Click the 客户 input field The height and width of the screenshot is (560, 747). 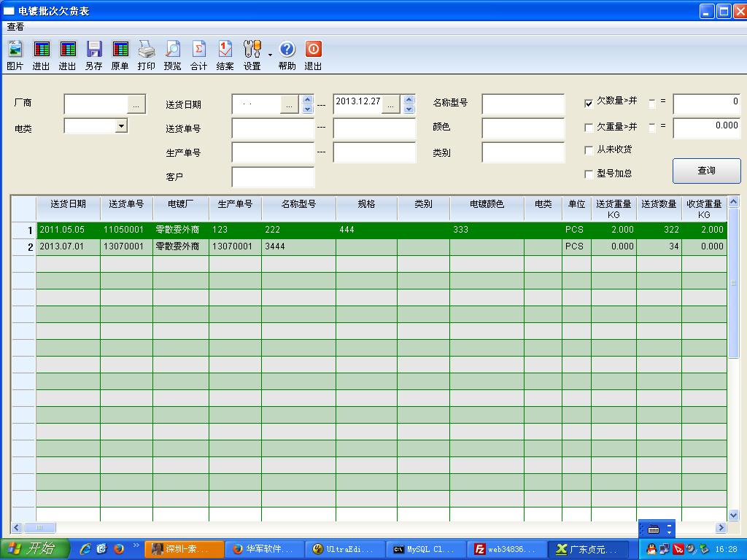[x=273, y=176]
